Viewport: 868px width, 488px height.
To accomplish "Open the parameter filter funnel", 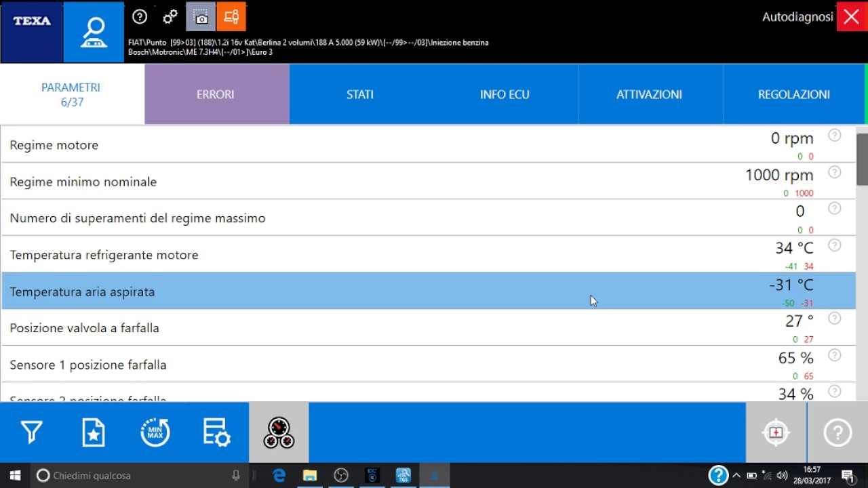I will [31, 432].
